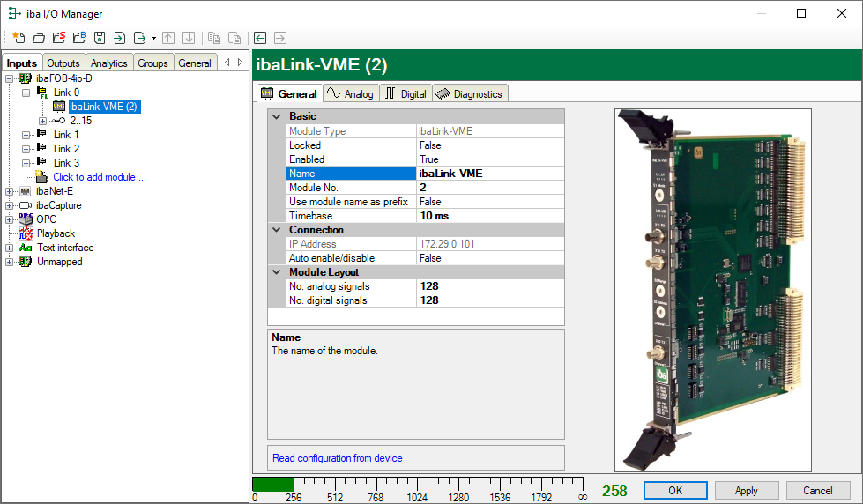Select the Playback icon in the tree

26,233
